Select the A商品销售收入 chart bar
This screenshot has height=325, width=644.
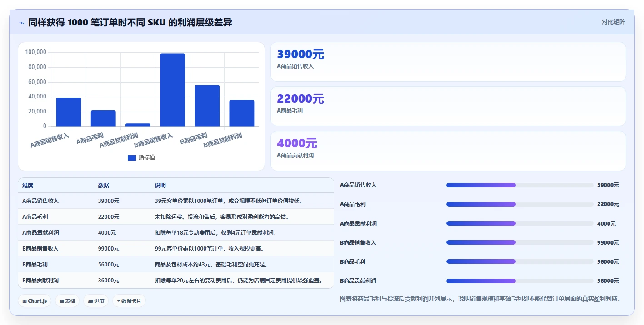tap(69, 112)
